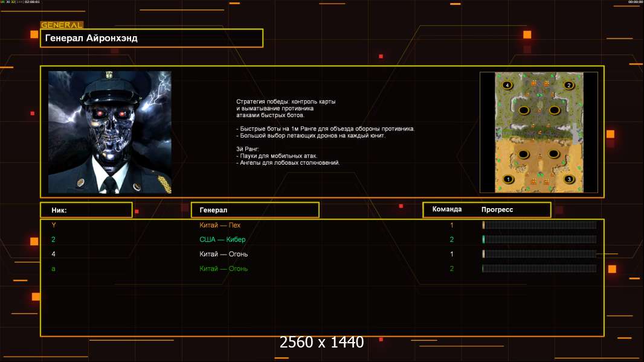Click the battlefield minimap preview
The height and width of the screenshot is (362, 644).
point(539,132)
